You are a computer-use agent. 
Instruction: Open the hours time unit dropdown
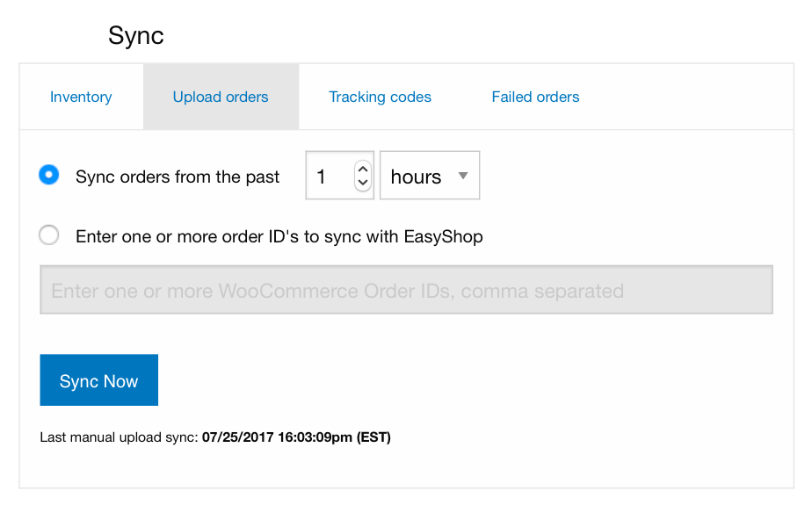click(x=430, y=175)
